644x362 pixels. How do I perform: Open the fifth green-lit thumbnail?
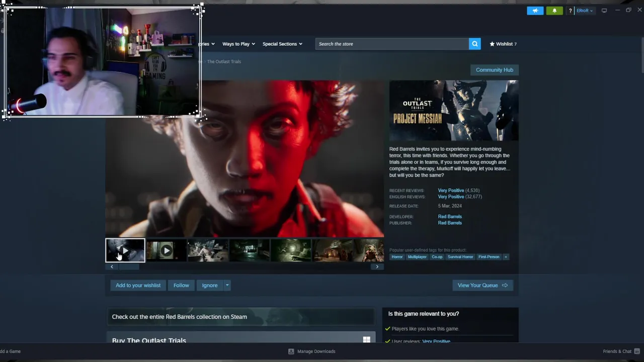pos(291,250)
